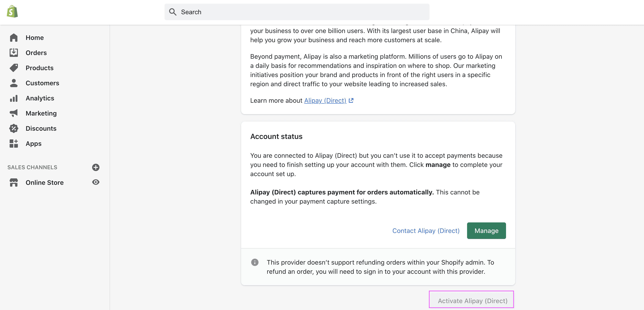The image size is (644, 310).
Task: Click the Discounts percent badge icon
Action: tap(14, 129)
